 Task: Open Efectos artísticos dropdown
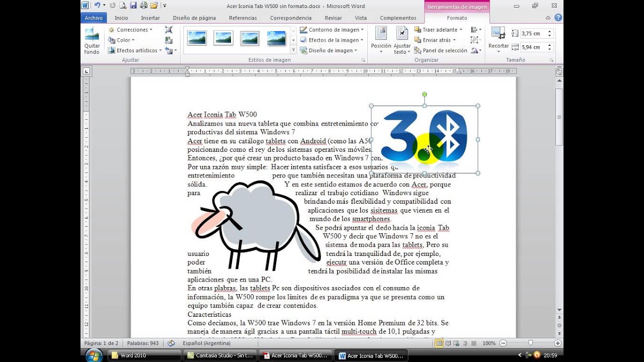[x=135, y=50]
